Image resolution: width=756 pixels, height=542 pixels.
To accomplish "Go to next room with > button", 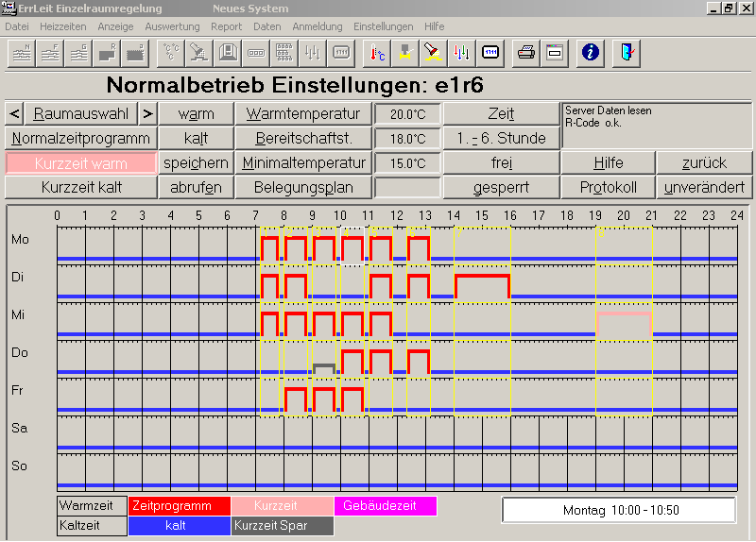I will click(146, 114).
